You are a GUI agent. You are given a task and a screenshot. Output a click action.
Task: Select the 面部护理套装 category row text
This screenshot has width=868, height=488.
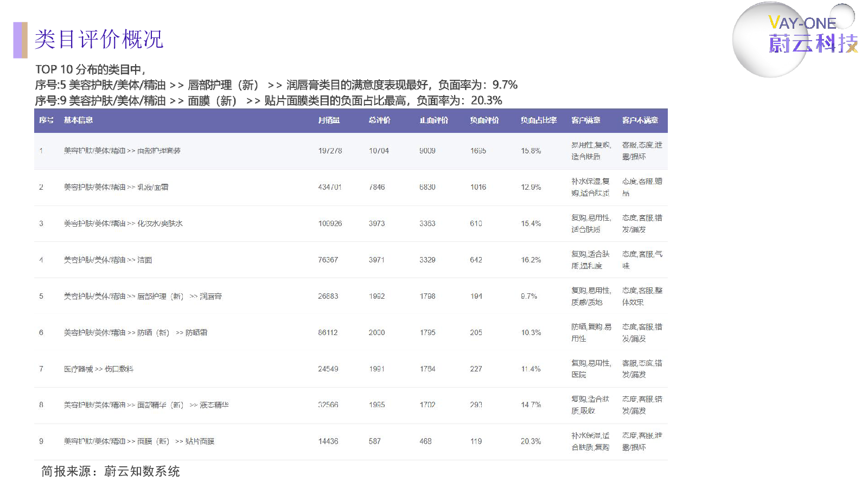click(122, 151)
